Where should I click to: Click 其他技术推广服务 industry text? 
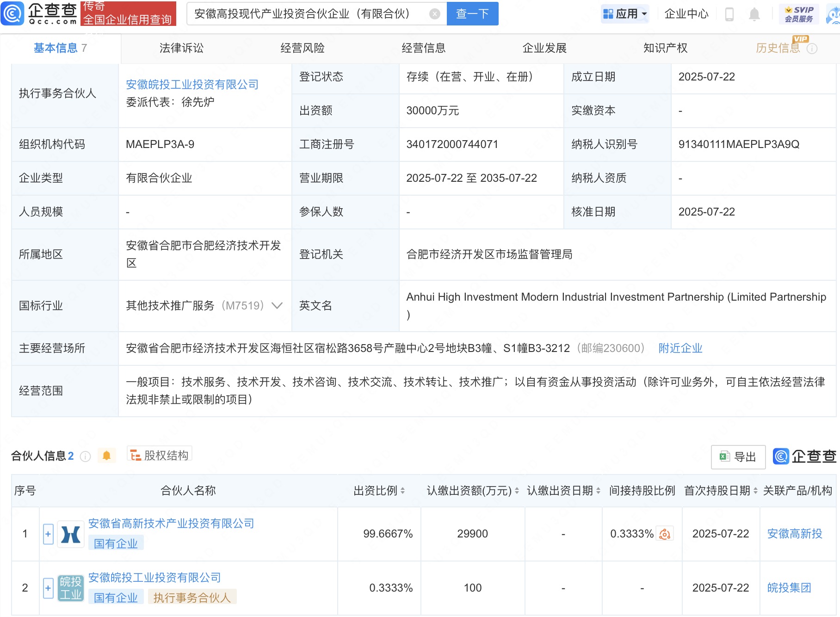pos(170,306)
